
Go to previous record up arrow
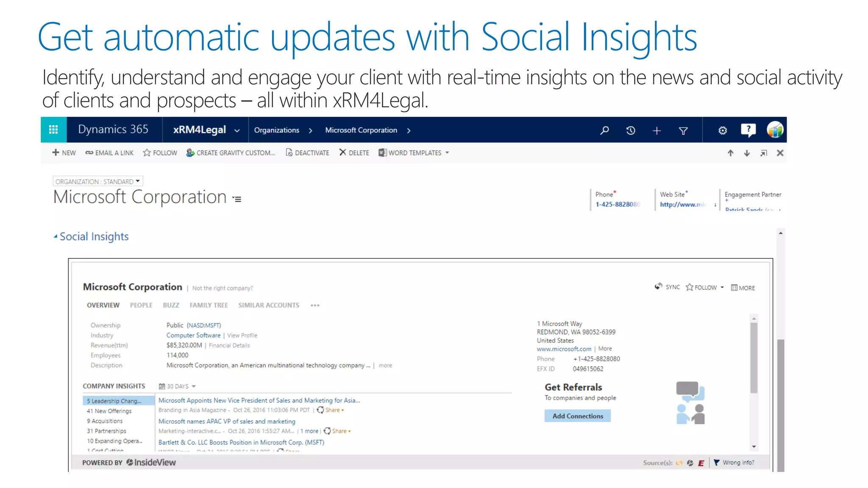(731, 153)
